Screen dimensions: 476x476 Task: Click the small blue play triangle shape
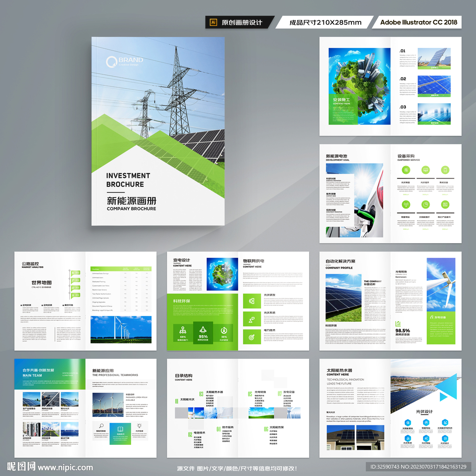(x=443, y=396)
